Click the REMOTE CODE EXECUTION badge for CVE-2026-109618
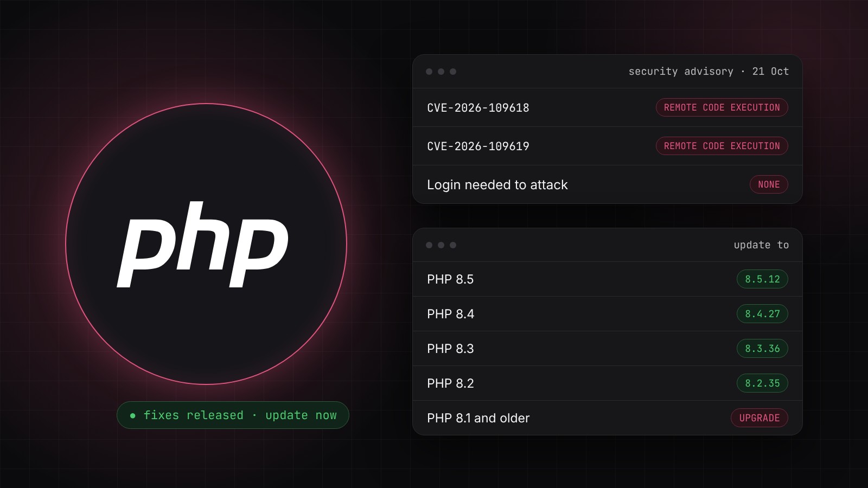 click(x=722, y=107)
